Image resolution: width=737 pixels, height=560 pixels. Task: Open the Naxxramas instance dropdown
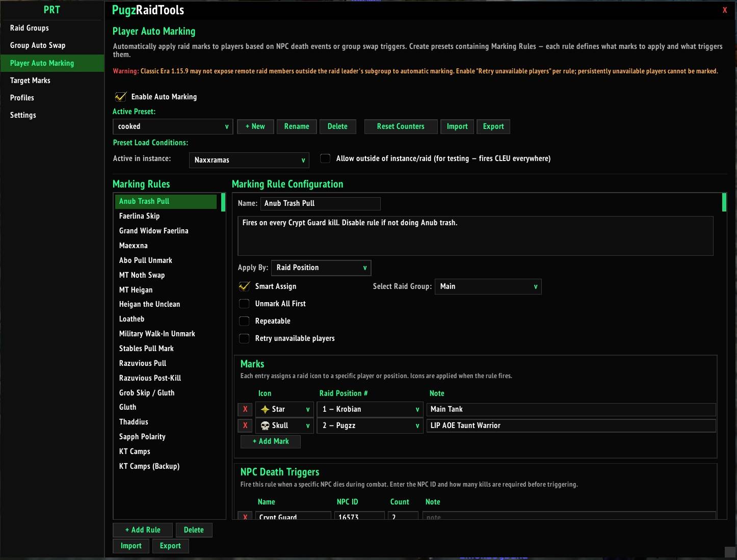[249, 160]
